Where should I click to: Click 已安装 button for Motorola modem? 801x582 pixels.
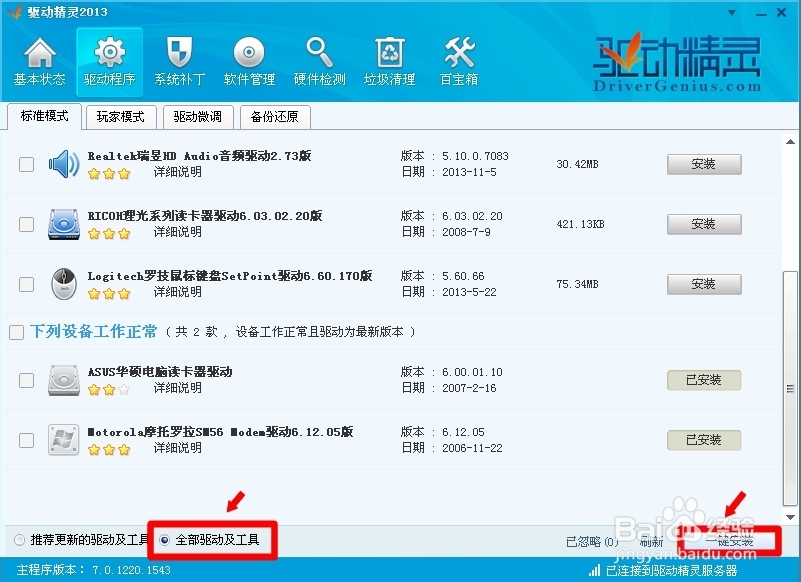click(704, 439)
